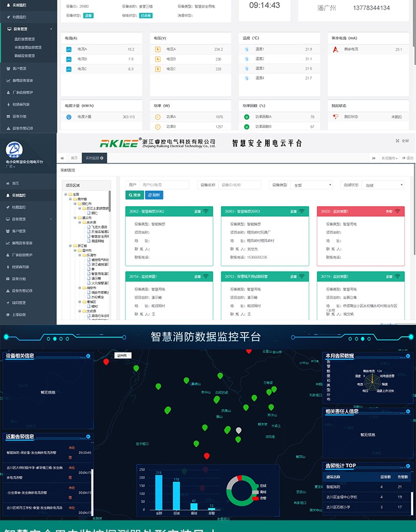Screen dimensions: 416x532
Task: Open 客户管理 in the cloud platform sidebar
Action: (19, 231)
